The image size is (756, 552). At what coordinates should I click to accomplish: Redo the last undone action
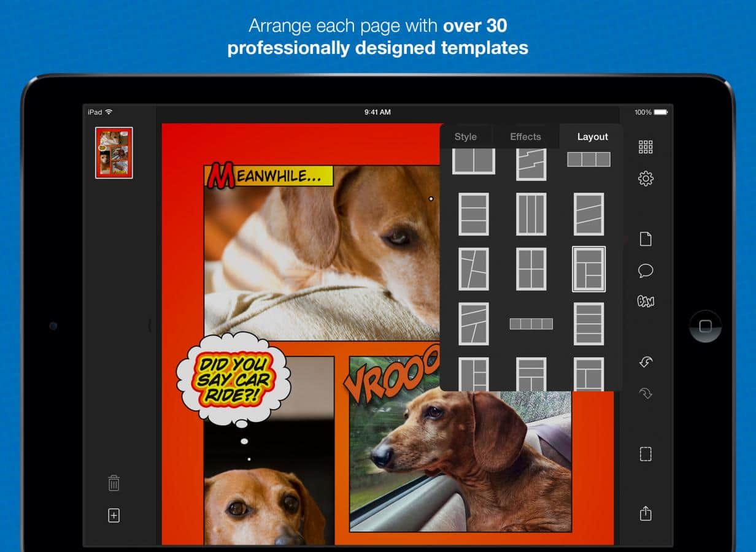click(646, 393)
